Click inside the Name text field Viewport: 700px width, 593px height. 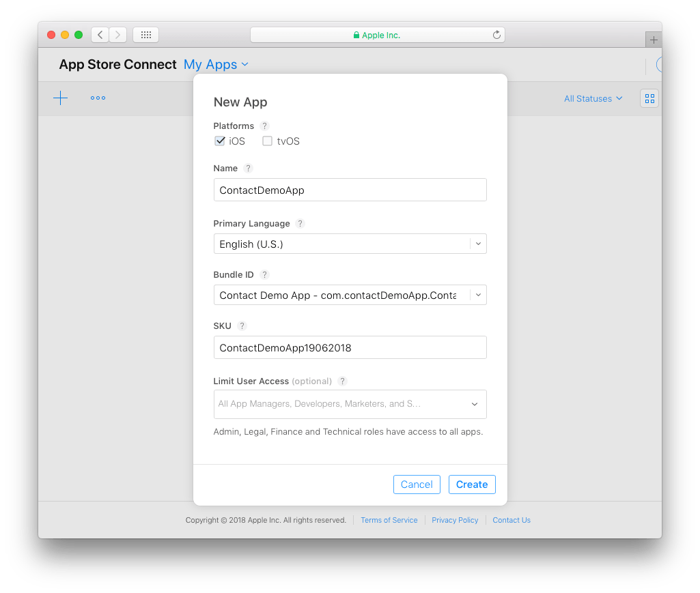click(x=350, y=190)
